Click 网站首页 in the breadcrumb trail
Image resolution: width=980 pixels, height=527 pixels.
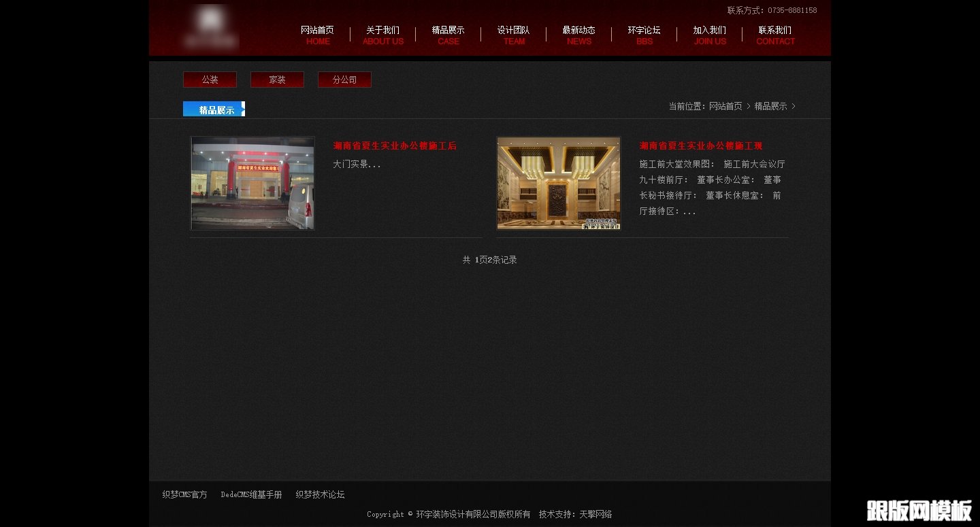[725, 106]
